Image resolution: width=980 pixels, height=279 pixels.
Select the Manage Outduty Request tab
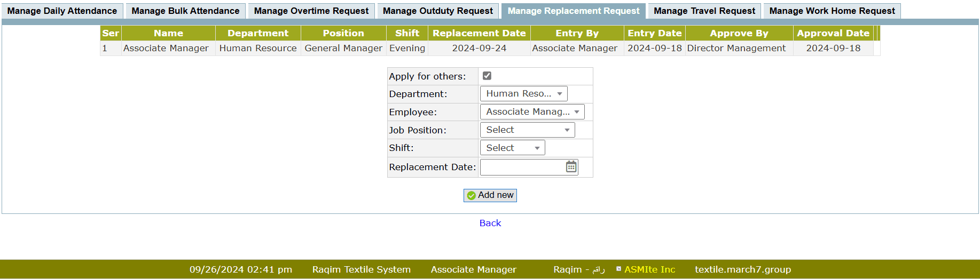pyautogui.click(x=438, y=11)
